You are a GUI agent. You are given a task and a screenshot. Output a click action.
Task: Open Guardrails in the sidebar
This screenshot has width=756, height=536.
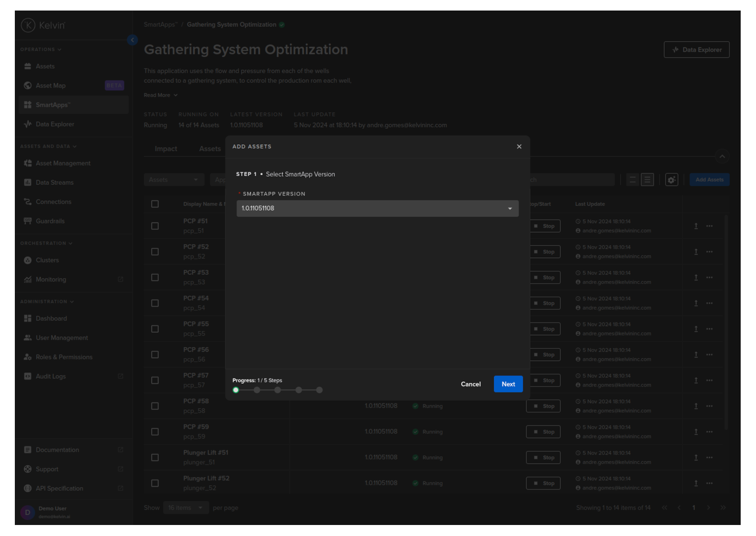(x=50, y=221)
